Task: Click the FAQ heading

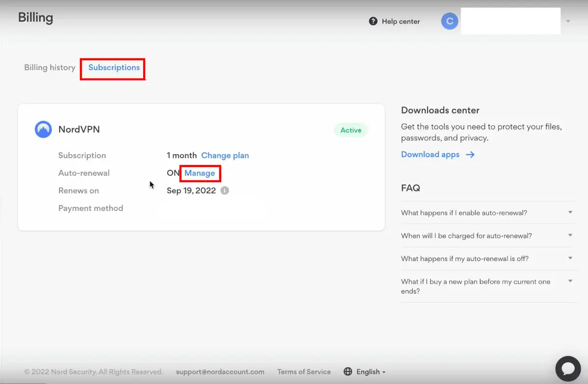Action: (x=410, y=188)
